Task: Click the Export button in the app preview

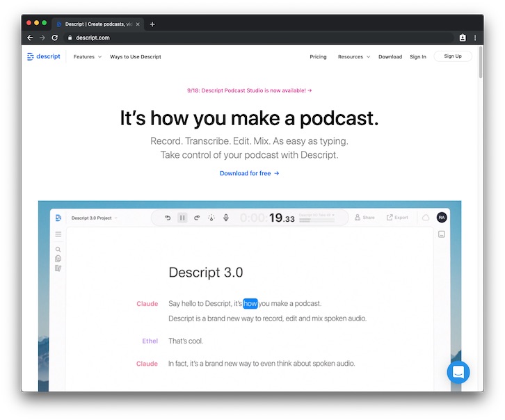Action: (397, 218)
